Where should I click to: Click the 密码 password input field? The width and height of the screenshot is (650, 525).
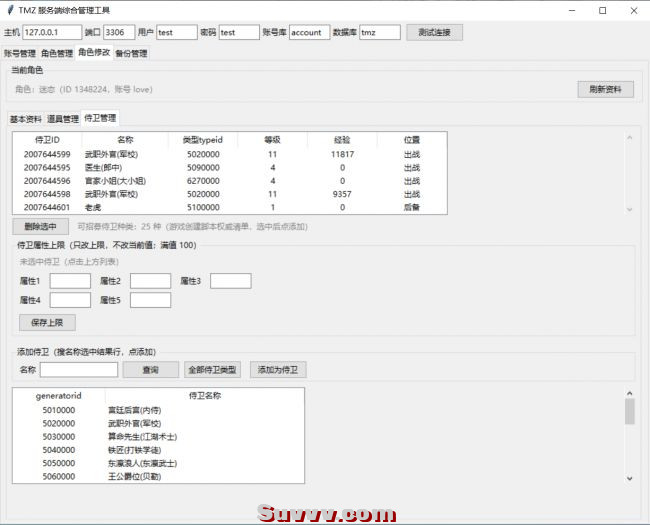pos(239,32)
